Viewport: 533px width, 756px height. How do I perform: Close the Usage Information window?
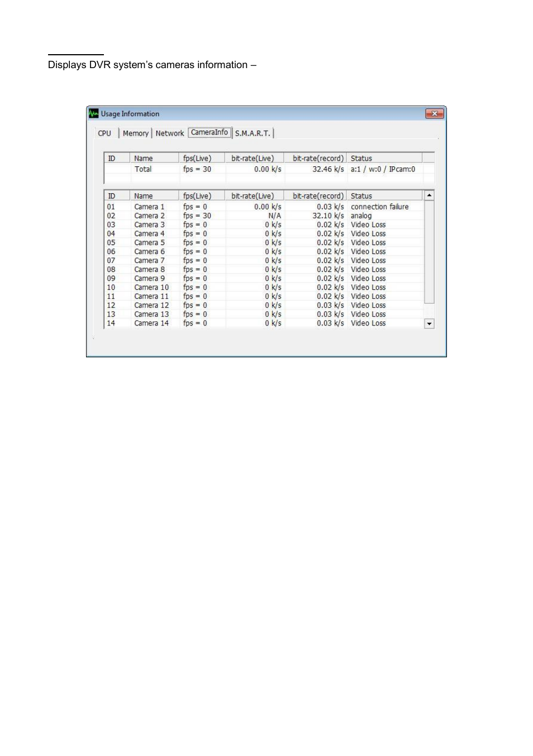pos(434,113)
